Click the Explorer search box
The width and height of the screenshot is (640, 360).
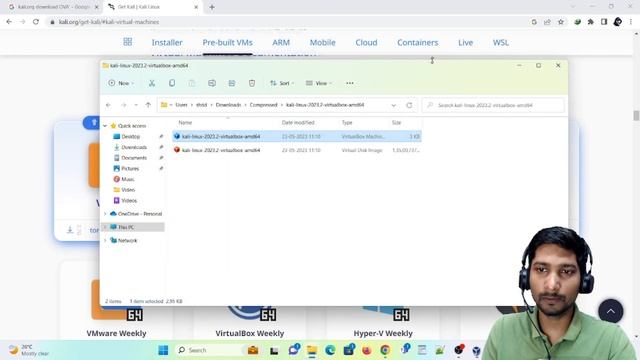tap(493, 105)
